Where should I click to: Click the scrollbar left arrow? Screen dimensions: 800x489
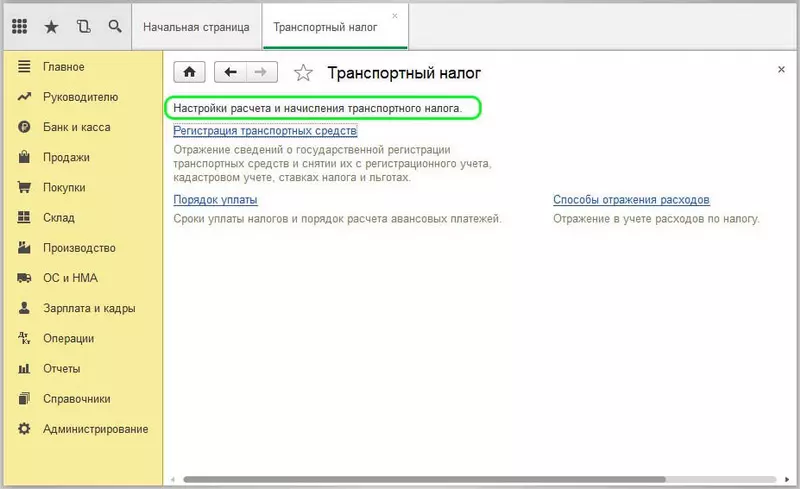coord(173,479)
